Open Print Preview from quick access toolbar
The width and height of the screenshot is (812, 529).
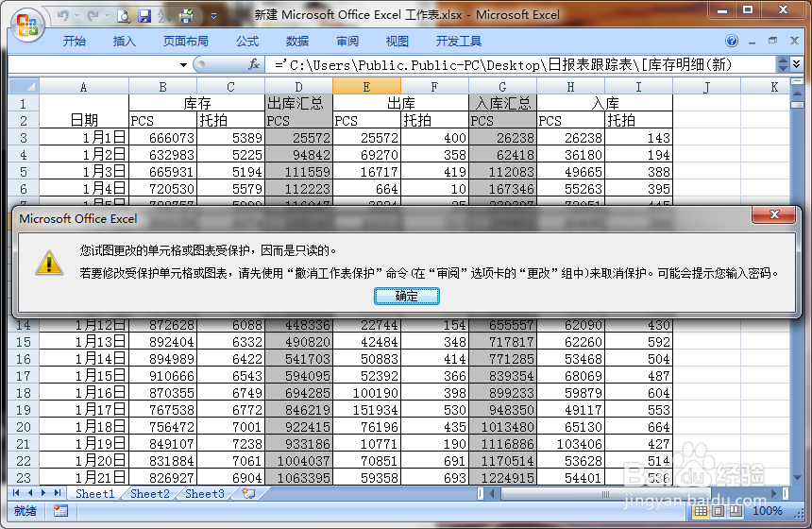(x=124, y=16)
